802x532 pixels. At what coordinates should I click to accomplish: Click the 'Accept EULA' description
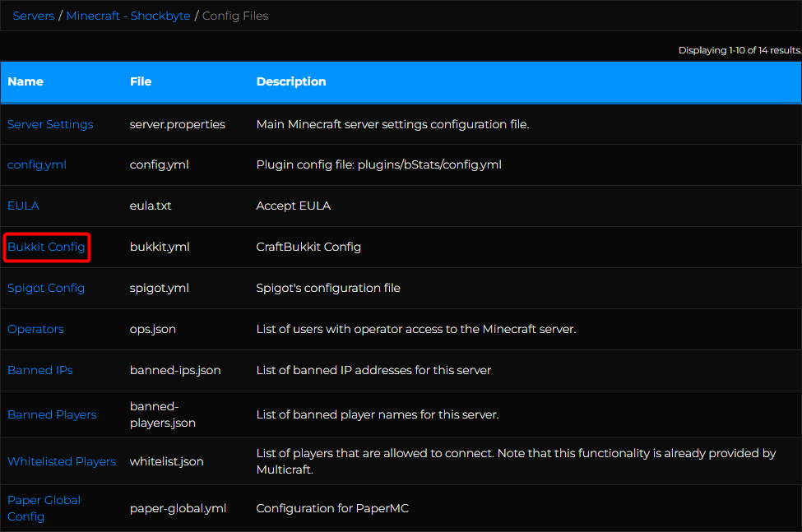294,206
